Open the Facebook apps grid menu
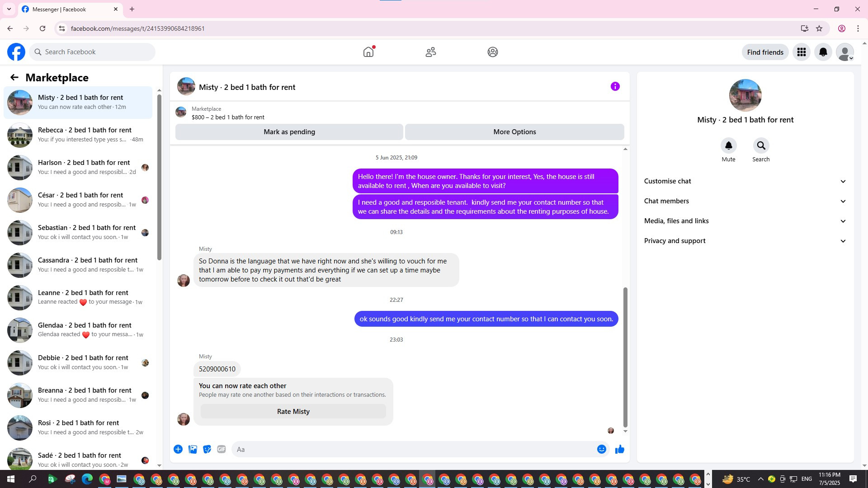This screenshot has height=488, width=868. pos(801,52)
